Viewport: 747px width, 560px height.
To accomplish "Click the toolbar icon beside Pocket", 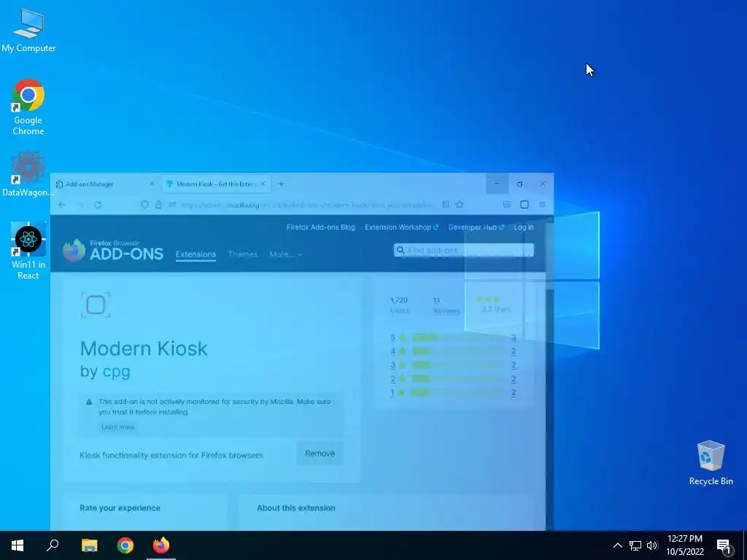I will 525,205.
